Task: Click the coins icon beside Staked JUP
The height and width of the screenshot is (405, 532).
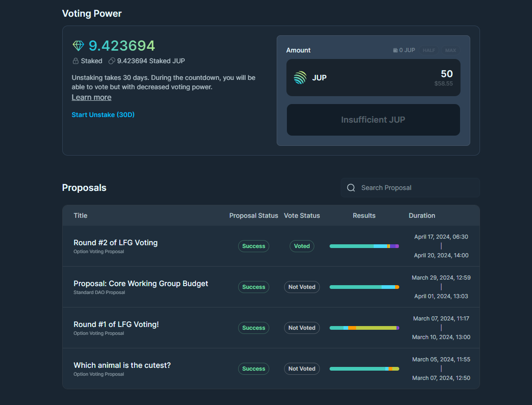Action: pos(111,61)
